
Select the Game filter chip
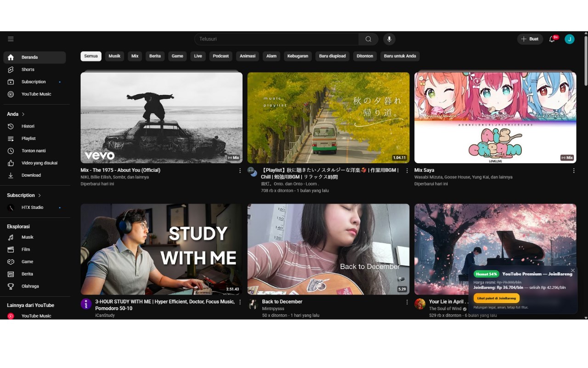(177, 56)
